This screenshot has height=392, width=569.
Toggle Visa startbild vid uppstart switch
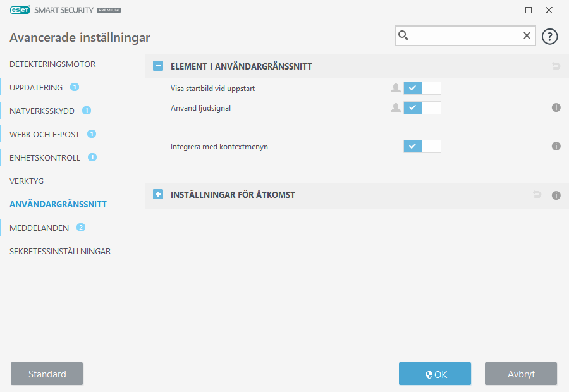coord(422,89)
